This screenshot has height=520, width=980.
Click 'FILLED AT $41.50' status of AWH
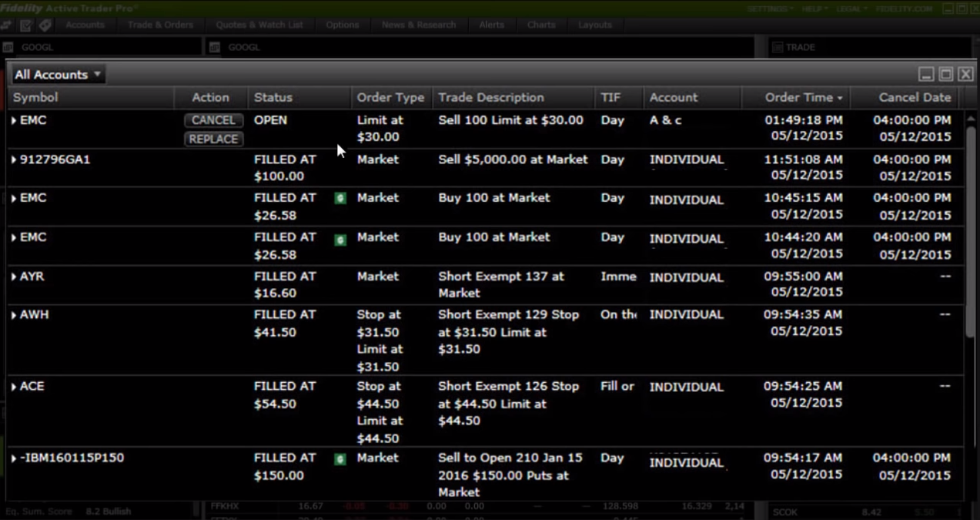[285, 324]
